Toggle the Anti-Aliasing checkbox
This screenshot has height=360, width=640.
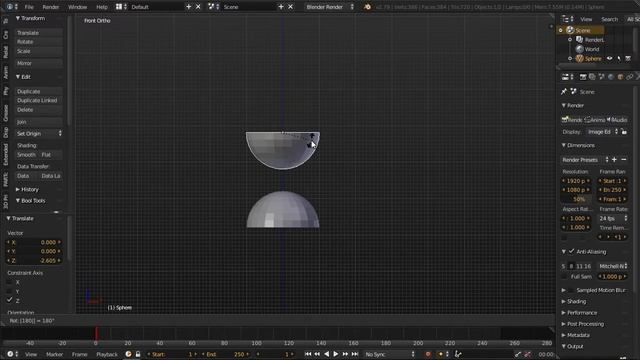572,251
